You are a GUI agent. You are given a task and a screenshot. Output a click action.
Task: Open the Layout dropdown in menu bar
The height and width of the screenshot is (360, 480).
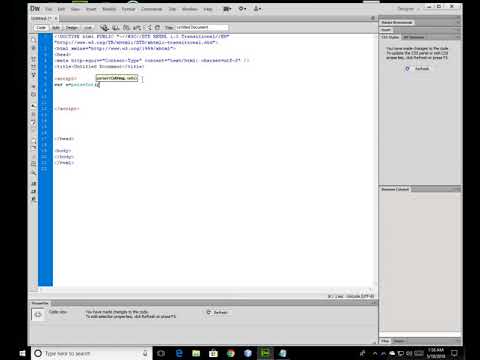point(227,9)
